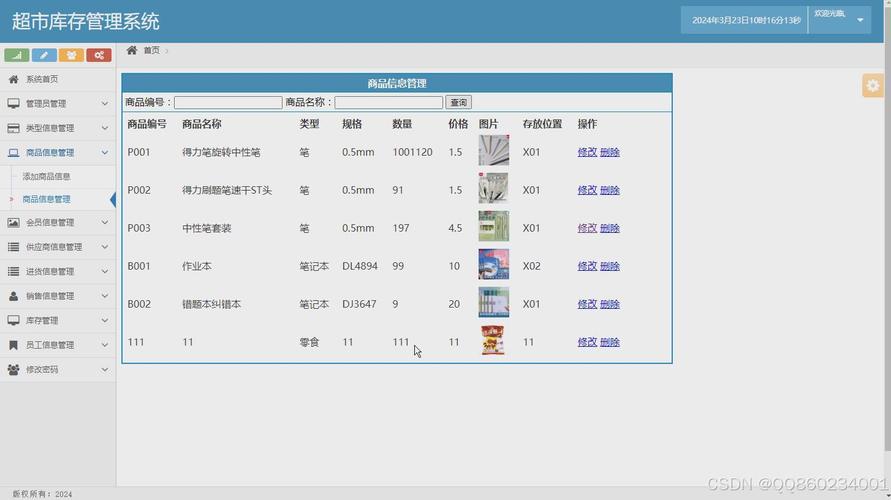Click the snack thumbnail in row 111
This screenshot has height=500, width=891.
click(493, 340)
